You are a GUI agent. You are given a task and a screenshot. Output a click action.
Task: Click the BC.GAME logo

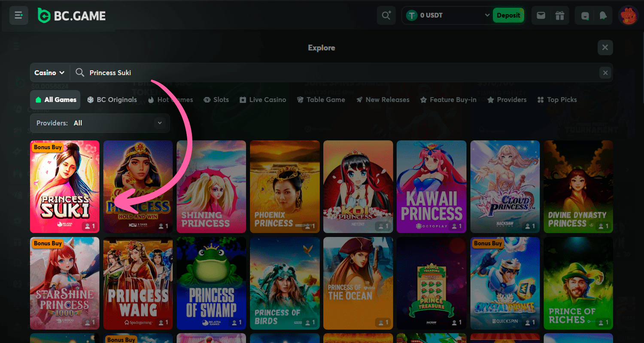[x=72, y=16]
